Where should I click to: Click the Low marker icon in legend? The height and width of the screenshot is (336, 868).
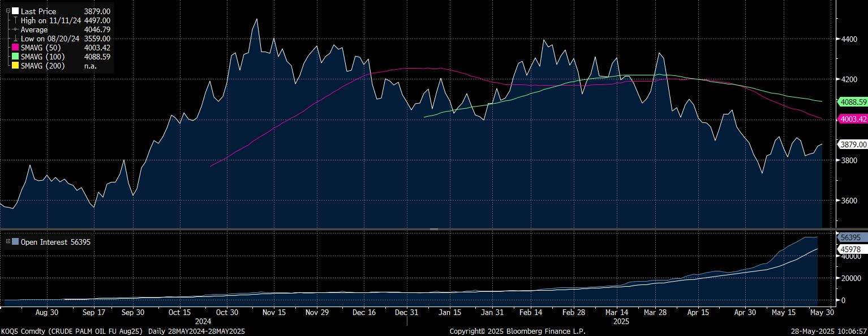[15, 39]
